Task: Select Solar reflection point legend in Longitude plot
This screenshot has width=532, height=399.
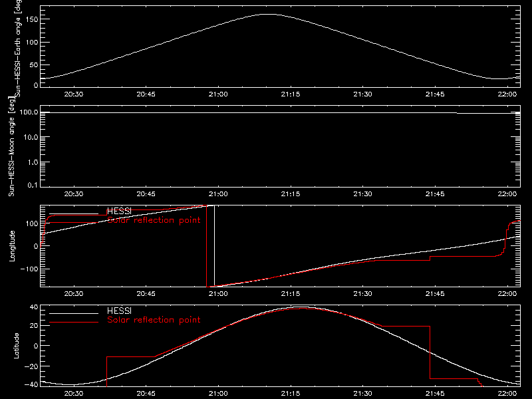Action: tap(154, 220)
